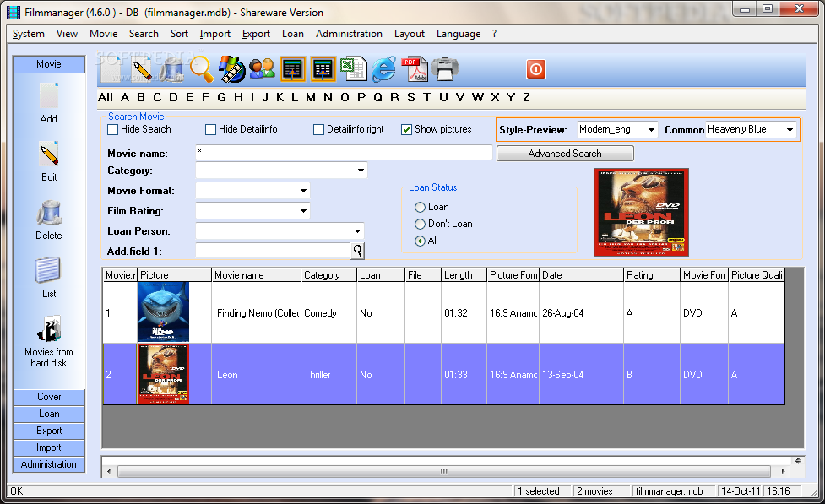This screenshot has height=504, width=825.
Task: Click the Excel export toolbar icon
Action: pos(354,69)
